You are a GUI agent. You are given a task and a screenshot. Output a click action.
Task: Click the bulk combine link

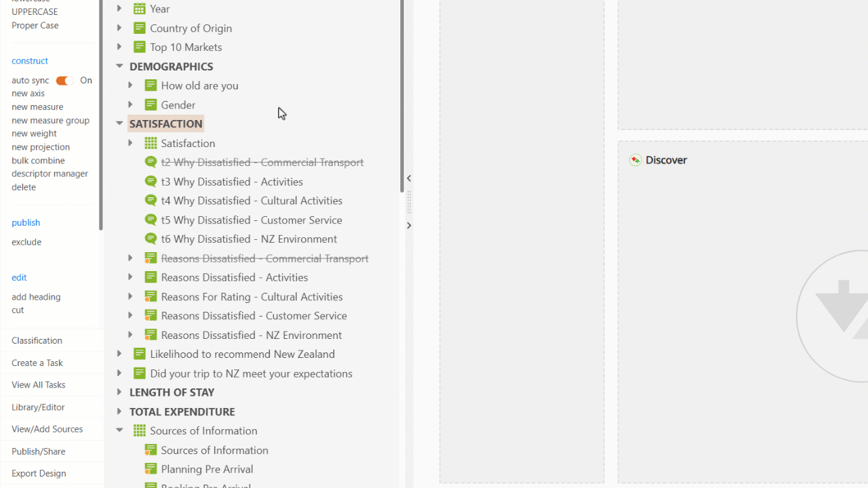38,161
